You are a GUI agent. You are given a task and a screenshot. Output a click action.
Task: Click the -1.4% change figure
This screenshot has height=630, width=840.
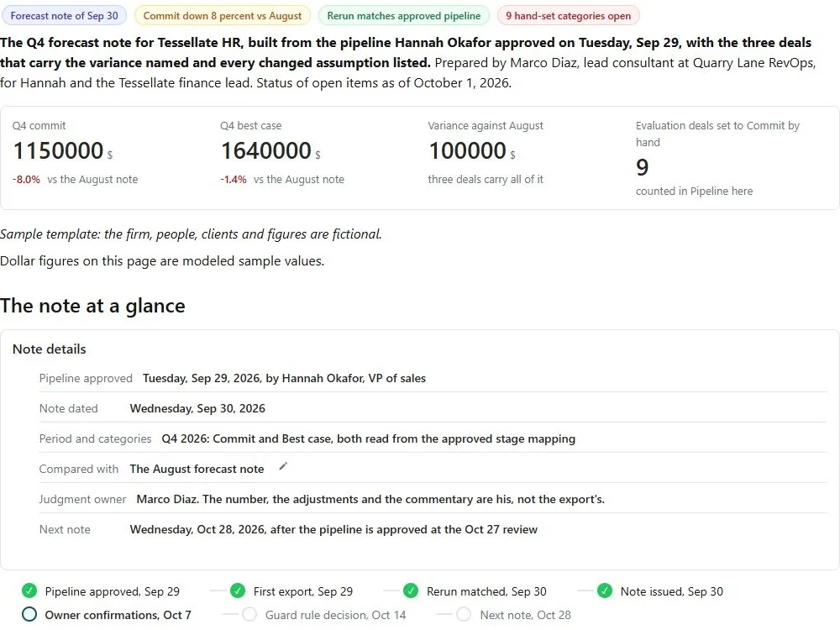[x=234, y=180]
